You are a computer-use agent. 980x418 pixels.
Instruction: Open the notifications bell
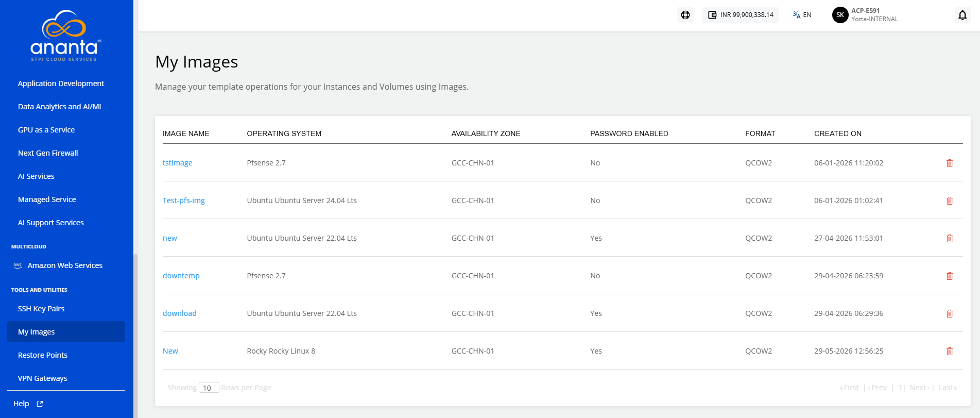click(x=962, y=15)
